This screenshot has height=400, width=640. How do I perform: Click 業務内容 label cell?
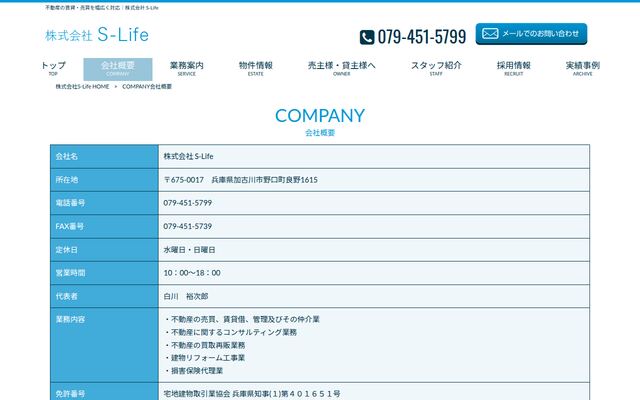pos(104,345)
